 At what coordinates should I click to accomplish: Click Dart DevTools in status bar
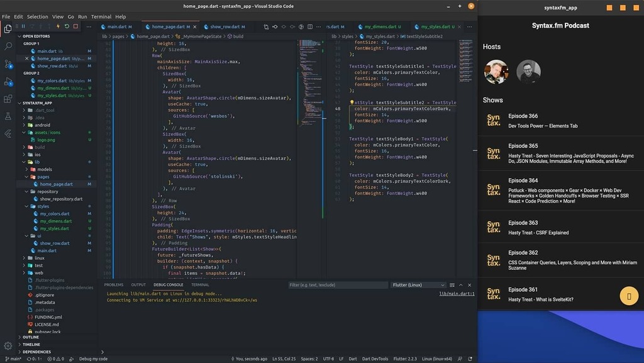[x=375, y=359]
